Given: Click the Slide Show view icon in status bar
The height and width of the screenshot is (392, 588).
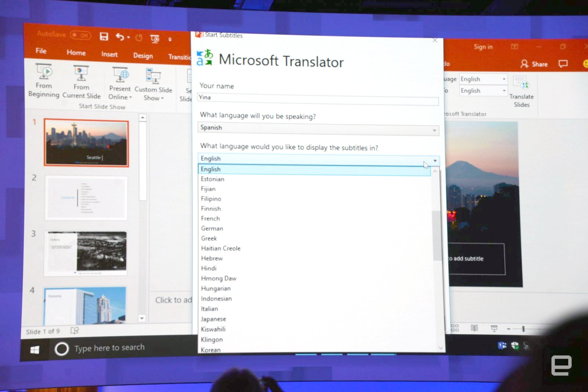Looking at the screenshot, I should pyautogui.click(x=494, y=328).
